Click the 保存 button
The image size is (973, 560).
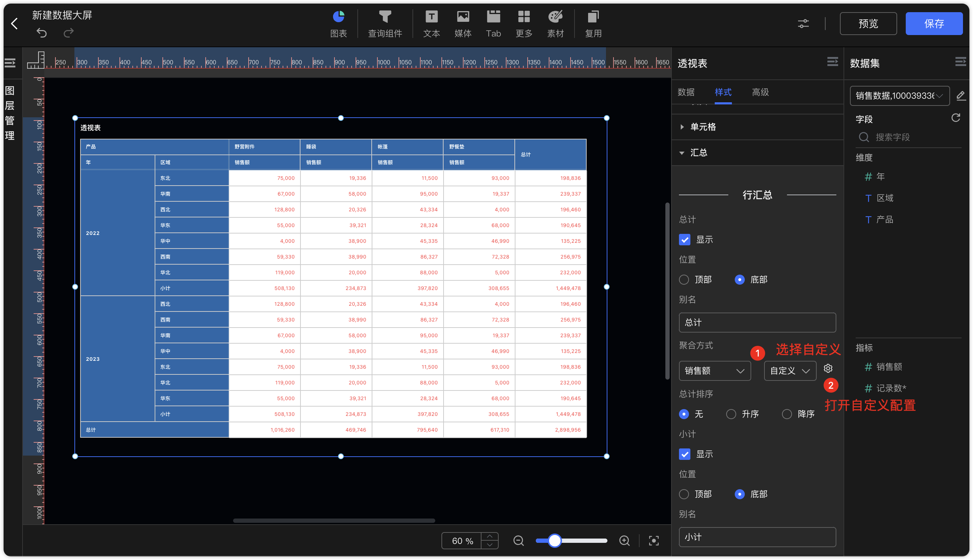click(934, 24)
